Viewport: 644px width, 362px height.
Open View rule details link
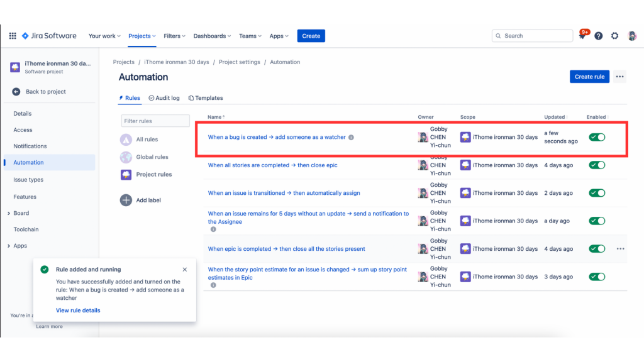pos(78,310)
